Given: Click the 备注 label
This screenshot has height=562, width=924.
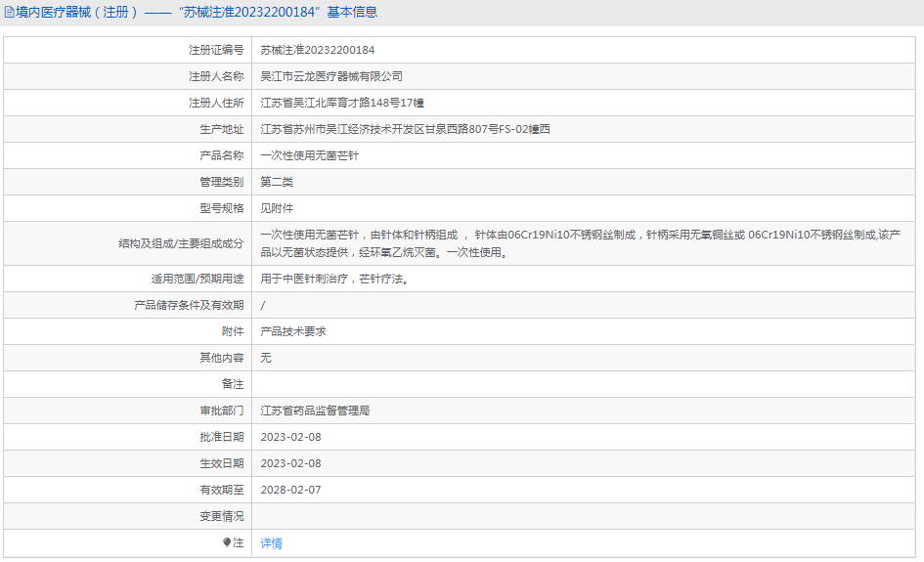Looking at the screenshot, I should (x=233, y=384).
